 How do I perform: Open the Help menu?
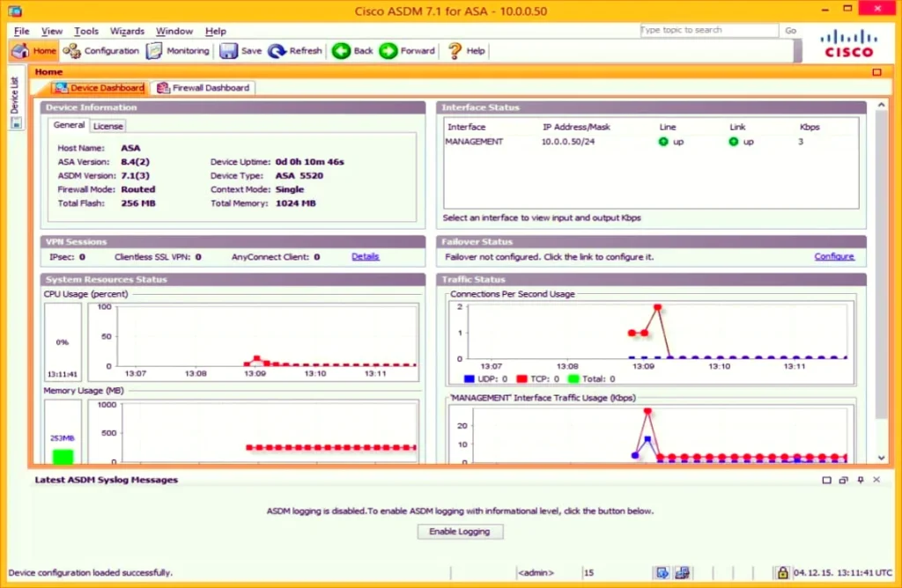click(x=216, y=31)
